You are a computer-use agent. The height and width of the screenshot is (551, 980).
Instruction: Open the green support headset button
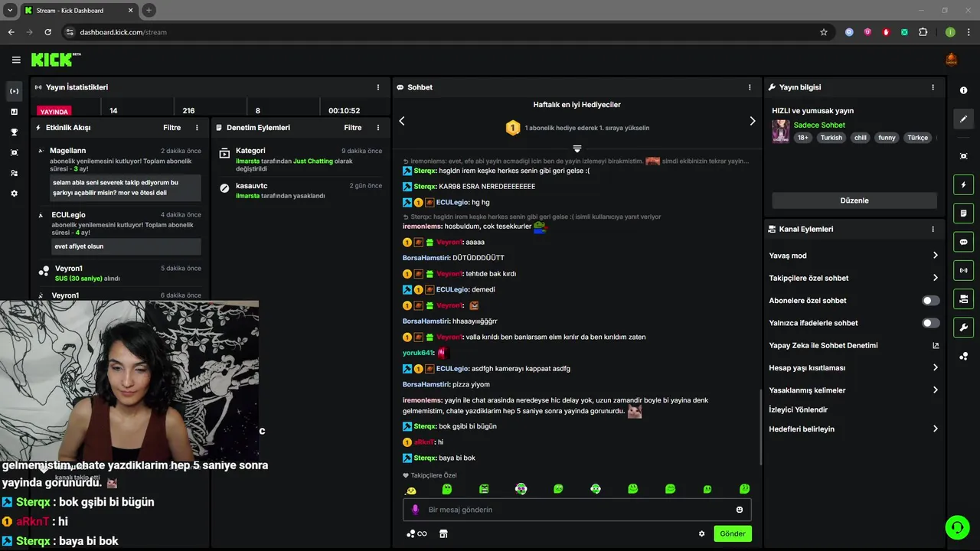coord(957,527)
